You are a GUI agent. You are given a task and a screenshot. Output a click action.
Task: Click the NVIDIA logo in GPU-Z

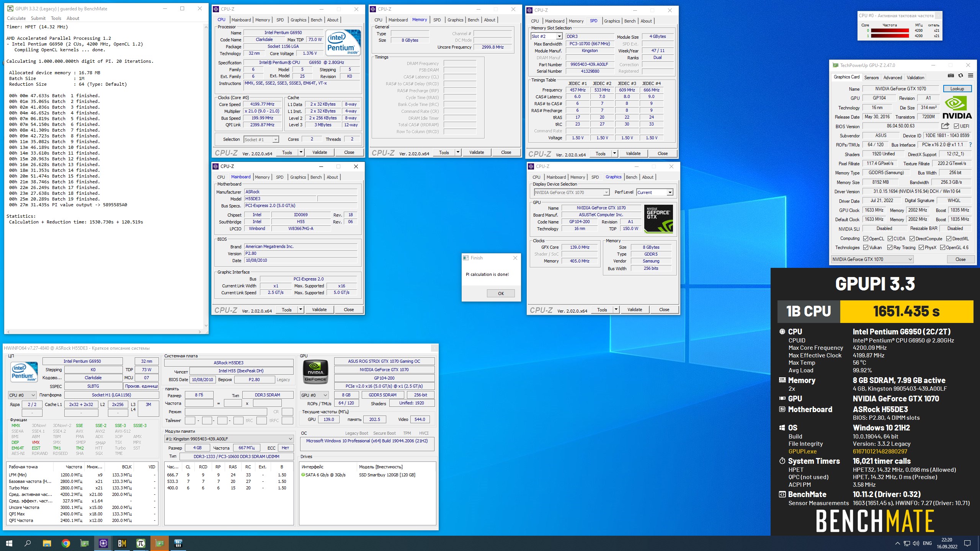(x=957, y=108)
